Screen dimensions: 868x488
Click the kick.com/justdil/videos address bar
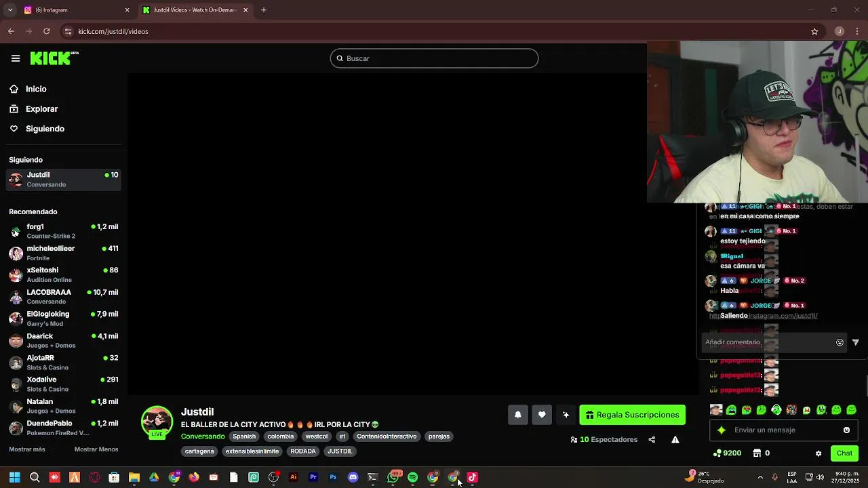pyautogui.click(x=434, y=31)
